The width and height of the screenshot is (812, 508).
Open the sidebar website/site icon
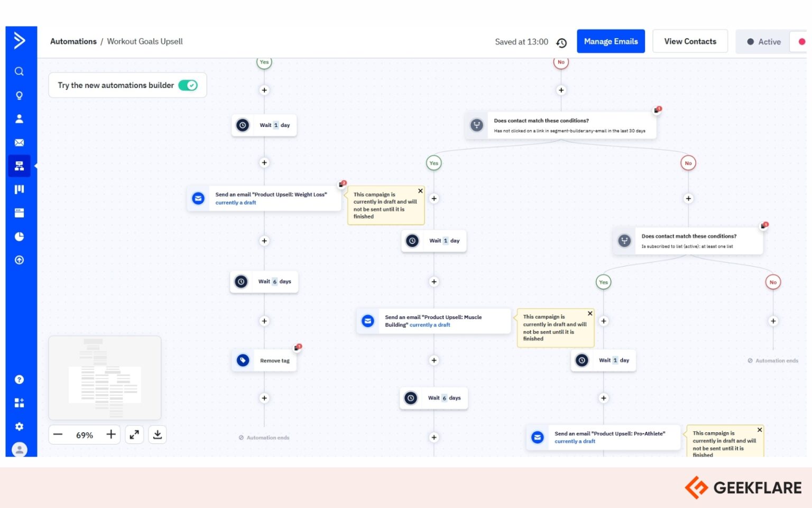click(x=19, y=213)
